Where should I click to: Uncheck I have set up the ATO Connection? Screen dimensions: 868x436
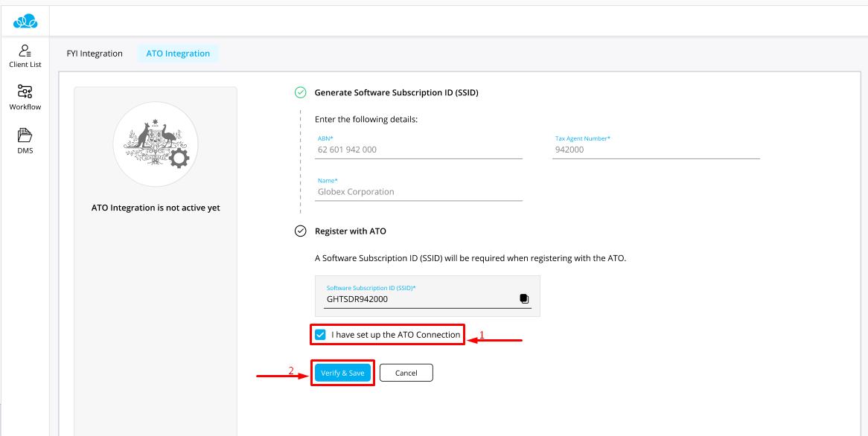click(x=320, y=335)
